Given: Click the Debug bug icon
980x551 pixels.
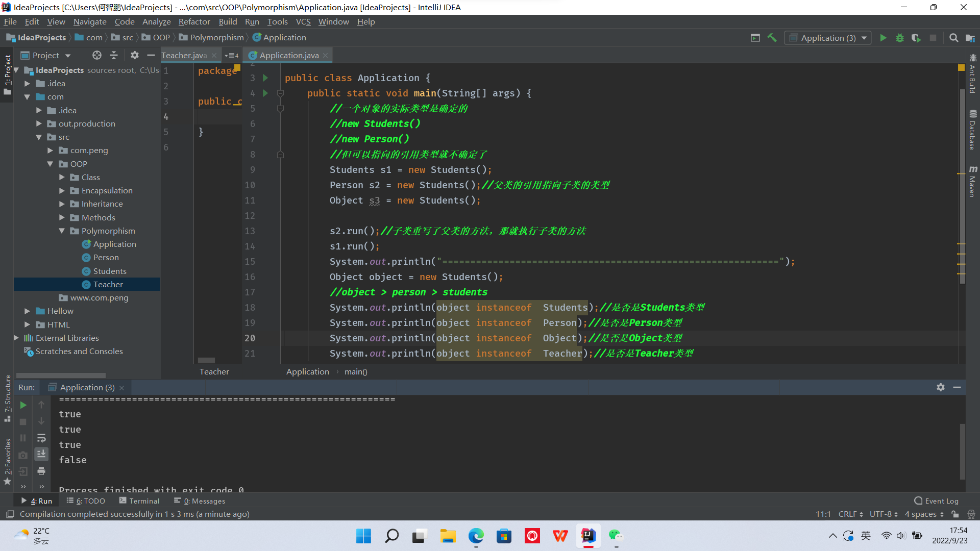Looking at the screenshot, I should (x=900, y=38).
